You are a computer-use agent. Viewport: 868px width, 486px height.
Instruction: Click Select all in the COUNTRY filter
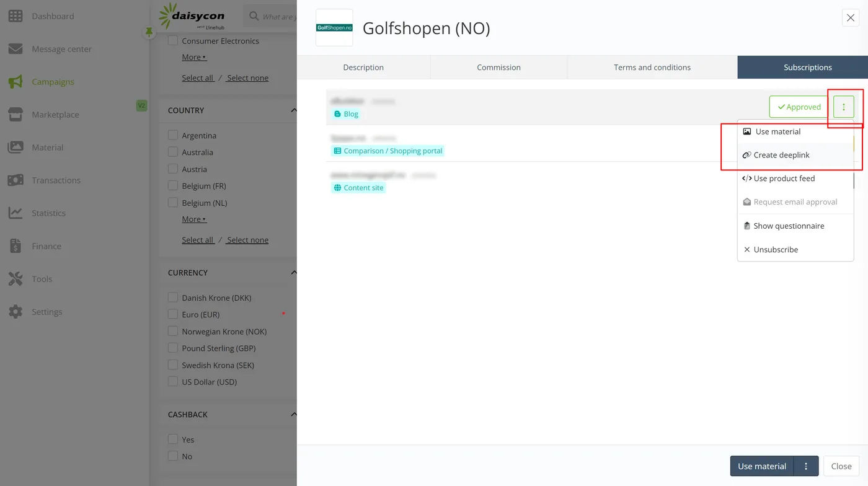(x=198, y=240)
